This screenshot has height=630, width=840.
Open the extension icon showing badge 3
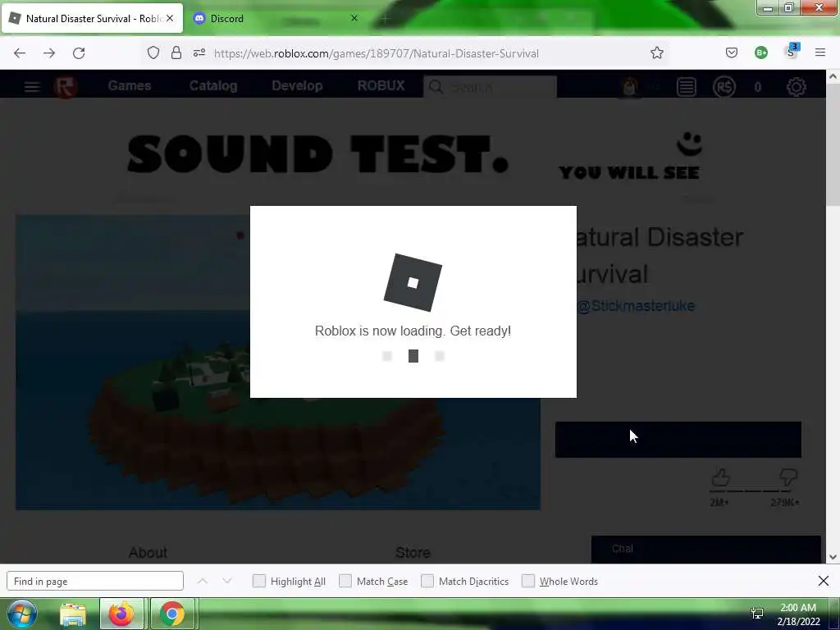[792, 52]
